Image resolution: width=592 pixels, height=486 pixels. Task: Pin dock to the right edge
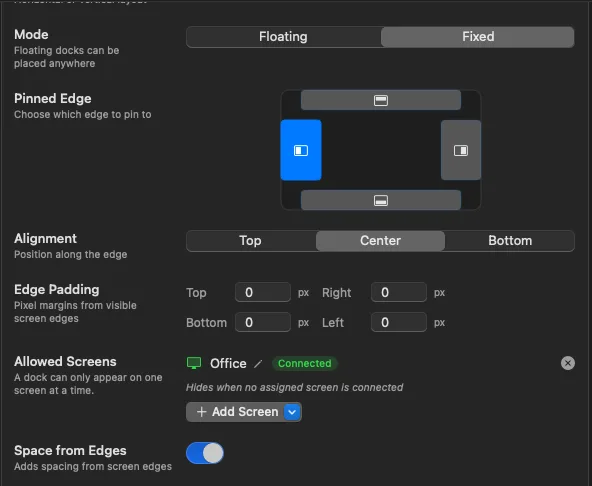coord(461,150)
